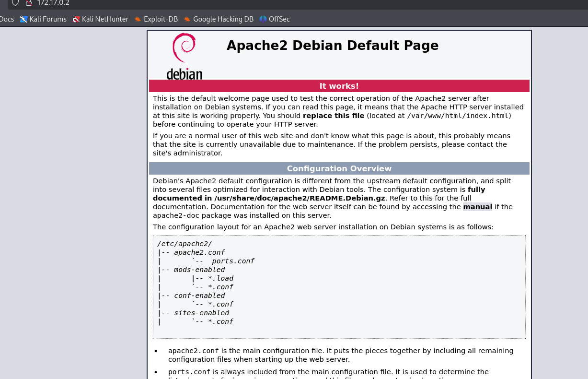Click ports.conf in the second bullet description
Screen dimensions: 588x379
pyautogui.click(x=189, y=372)
